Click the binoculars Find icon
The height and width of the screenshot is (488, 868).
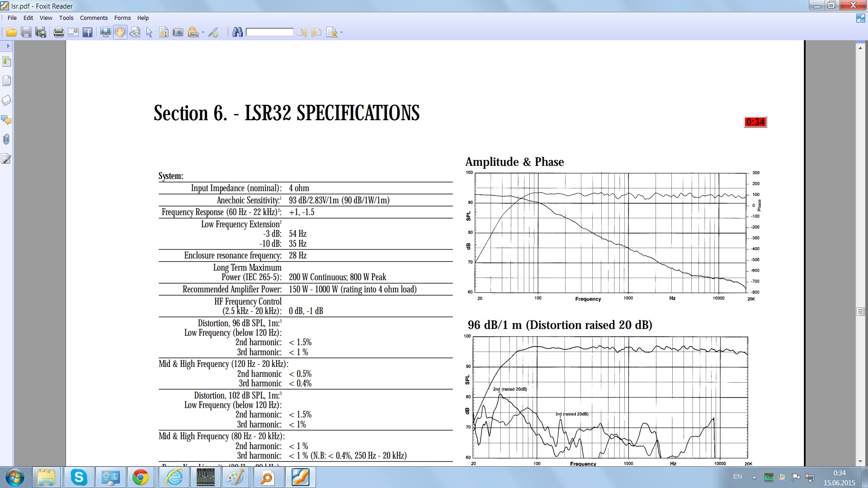(x=237, y=32)
